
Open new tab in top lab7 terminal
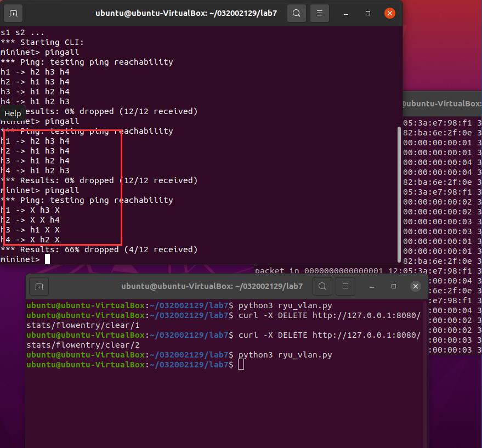coord(13,13)
